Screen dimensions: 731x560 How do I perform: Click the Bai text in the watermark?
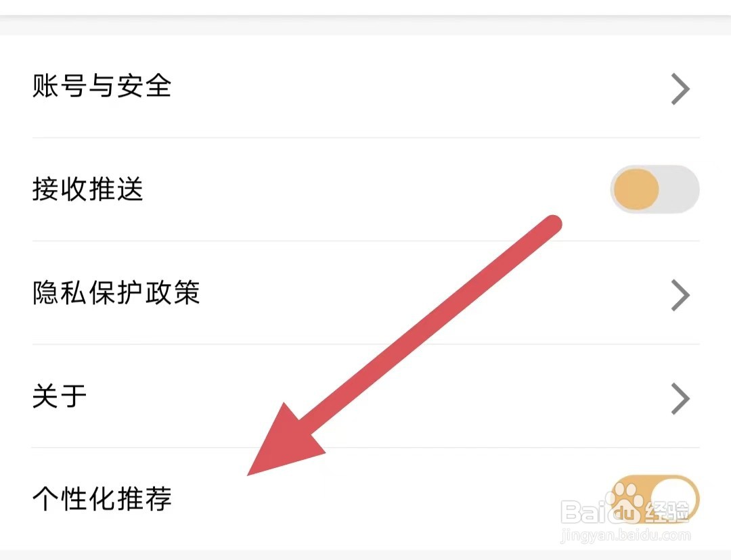point(585,511)
